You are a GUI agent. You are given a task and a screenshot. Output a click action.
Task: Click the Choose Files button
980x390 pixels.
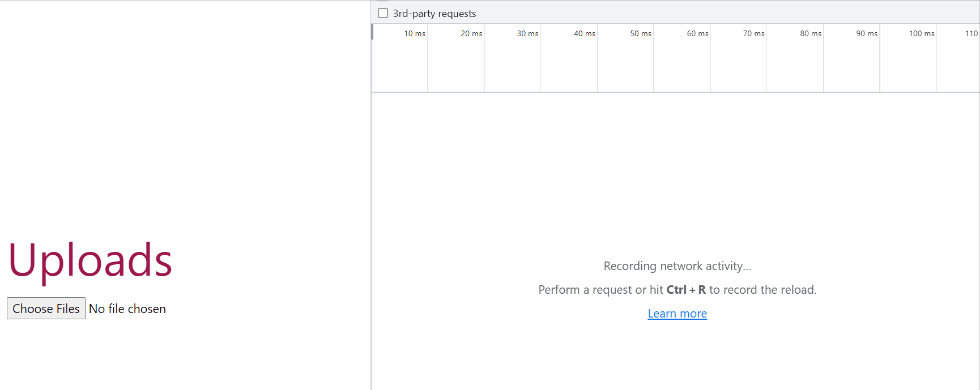click(x=46, y=308)
